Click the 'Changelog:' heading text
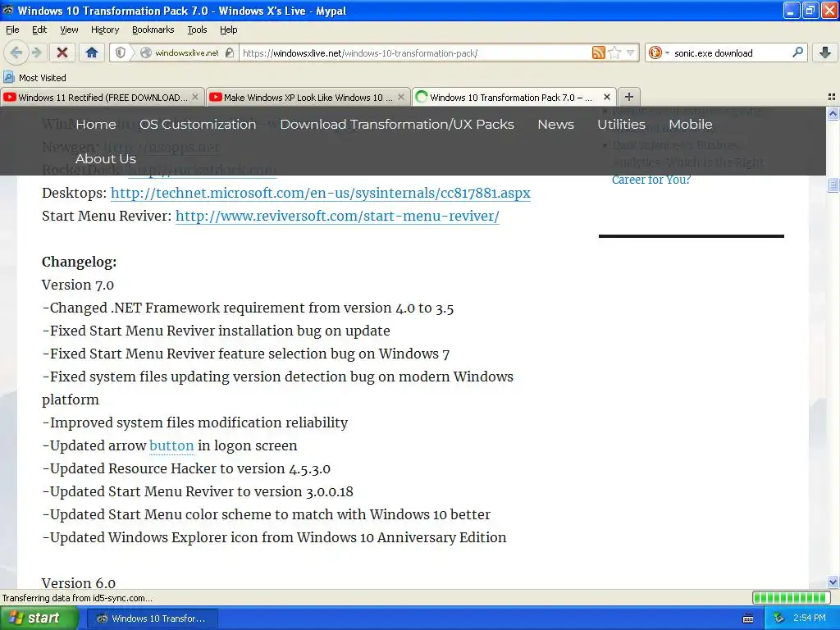The width and height of the screenshot is (840, 630). tap(80, 262)
